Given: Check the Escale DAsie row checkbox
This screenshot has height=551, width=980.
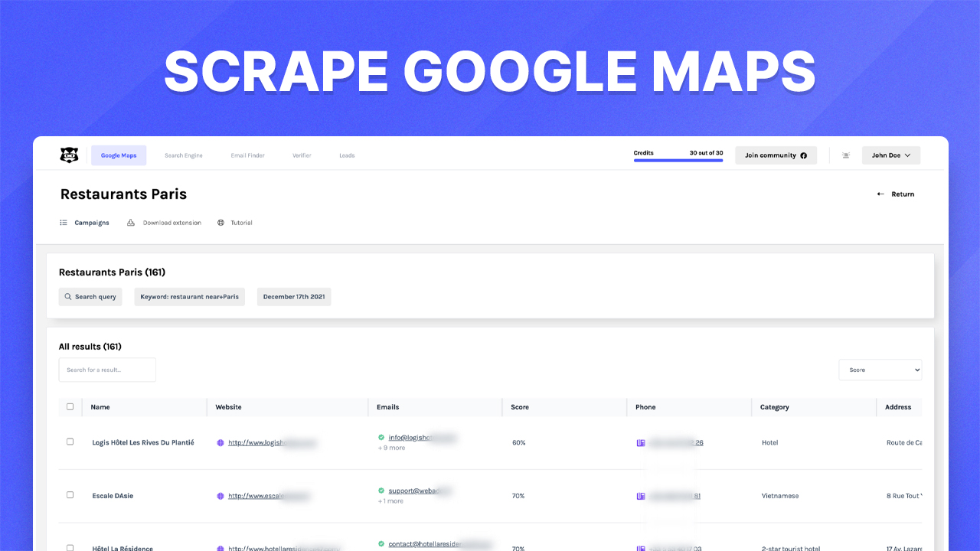Looking at the screenshot, I should pyautogui.click(x=70, y=495).
